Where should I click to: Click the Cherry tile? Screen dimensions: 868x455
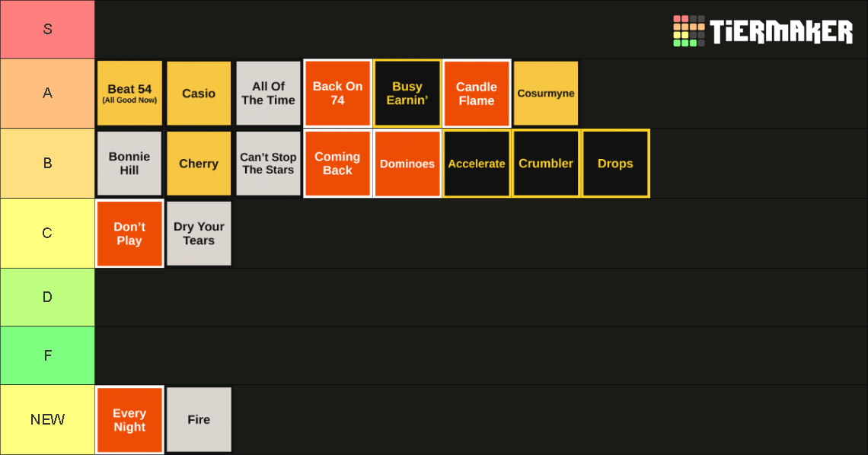point(199,164)
